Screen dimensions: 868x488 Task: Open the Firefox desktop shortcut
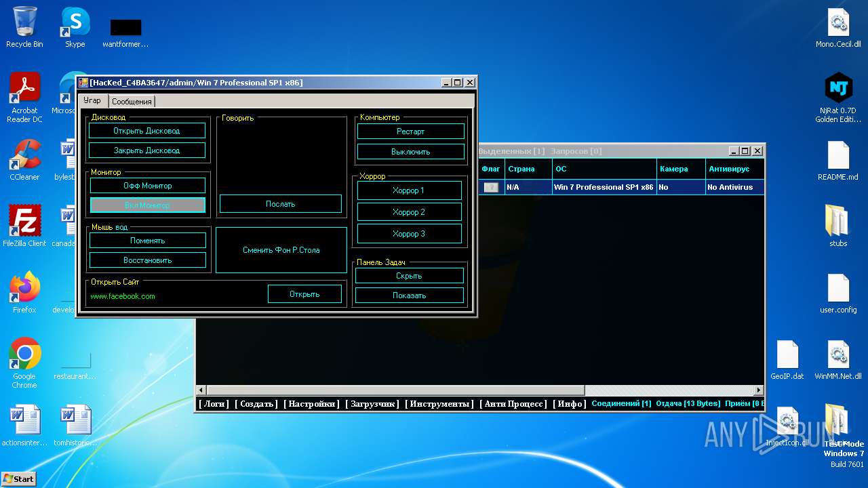[x=24, y=293]
